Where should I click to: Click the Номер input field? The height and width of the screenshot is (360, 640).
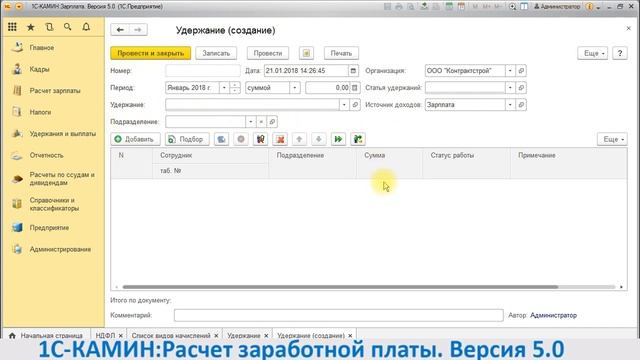[202, 71]
